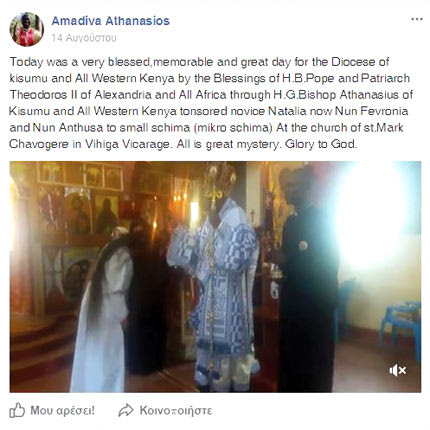Image resolution: width=430 pixels, height=430 pixels.
Task: Open the Amadiva Athanasios profile name link
Action: click(x=111, y=21)
